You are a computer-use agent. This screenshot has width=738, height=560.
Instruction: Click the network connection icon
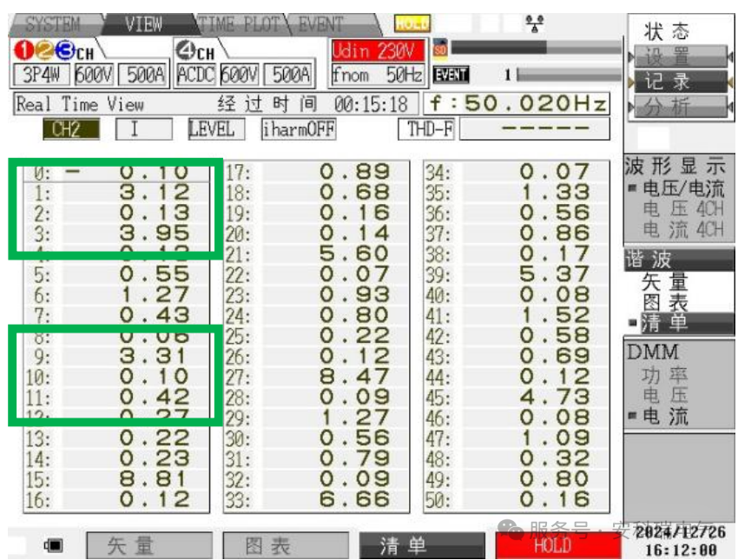(x=535, y=23)
